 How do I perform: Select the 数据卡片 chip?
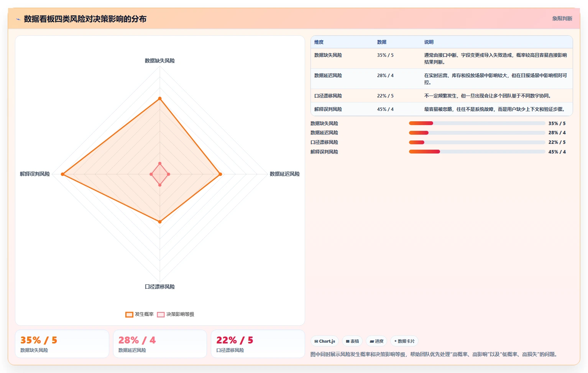tap(404, 341)
